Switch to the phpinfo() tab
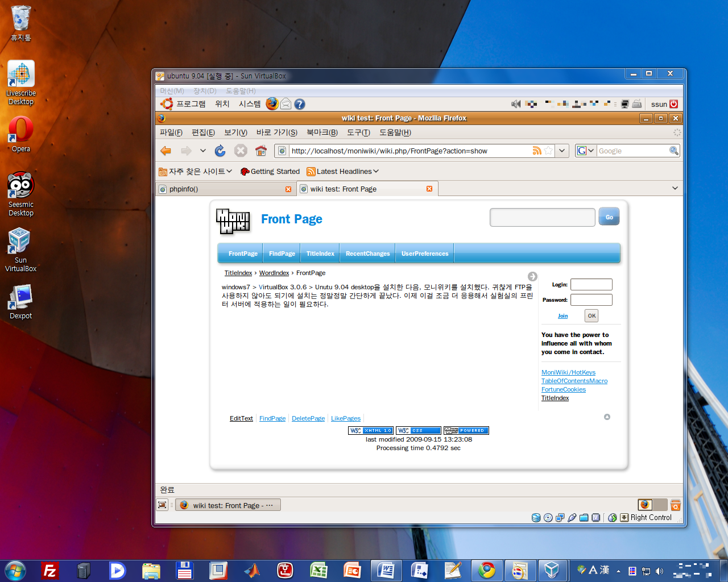 pyautogui.click(x=226, y=189)
